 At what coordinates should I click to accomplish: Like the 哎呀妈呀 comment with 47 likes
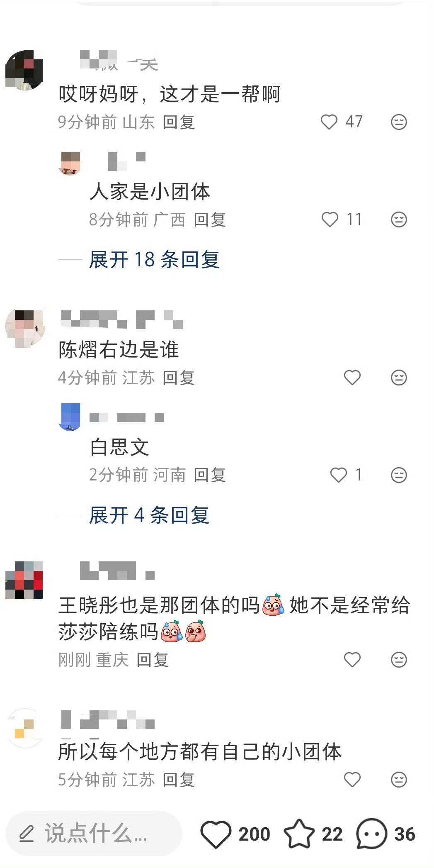329,122
